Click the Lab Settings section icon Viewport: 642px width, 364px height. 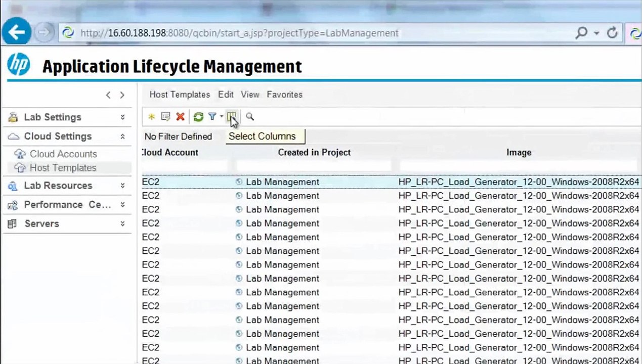click(x=13, y=117)
